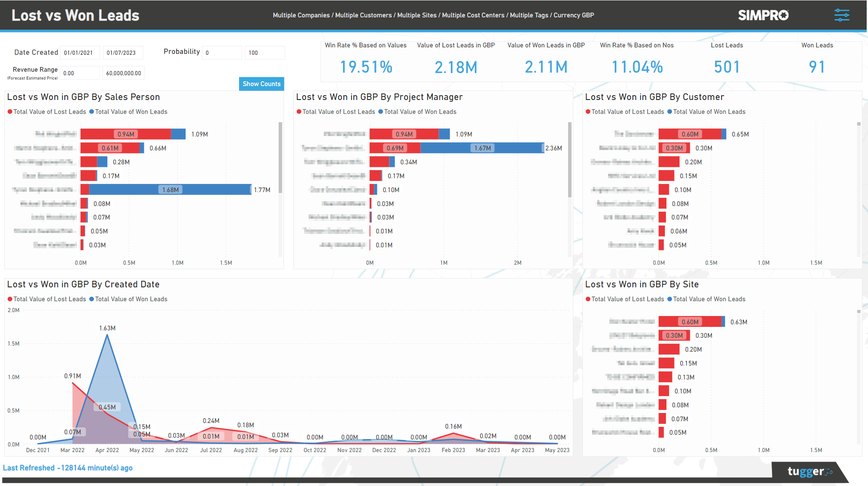Open the filter sliders icon in the header
This screenshot has width=868, height=486.
[841, 15]
